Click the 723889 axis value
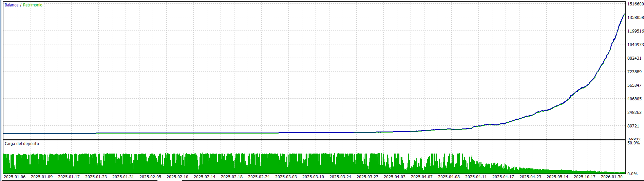The image size is (644, 181). (634, 72)
